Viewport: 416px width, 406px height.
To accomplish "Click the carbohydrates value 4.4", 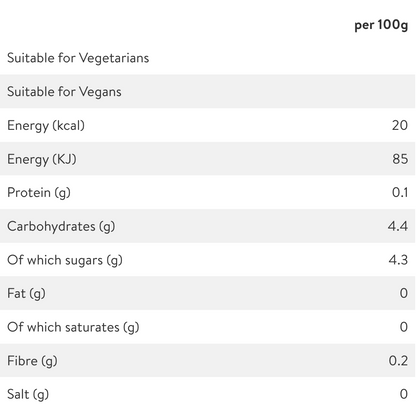I will 398,226.
